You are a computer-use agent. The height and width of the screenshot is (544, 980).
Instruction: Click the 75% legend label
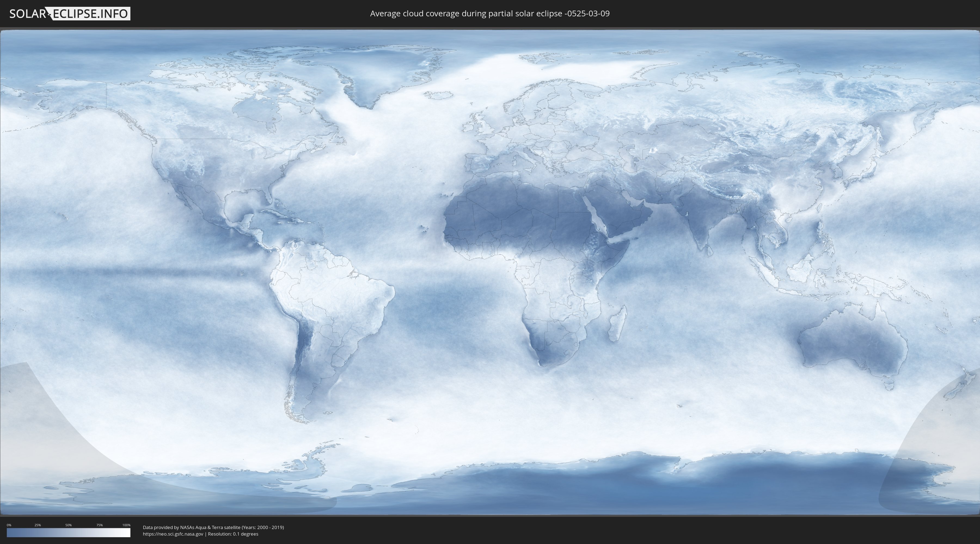[x=99, y=525]
